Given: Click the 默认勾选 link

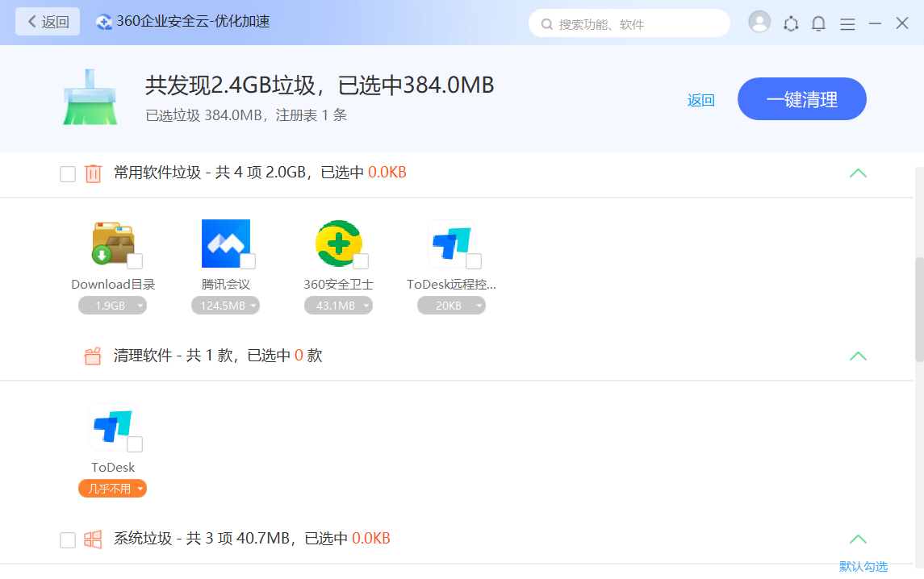Looking at the screenshot, I should pyautogui.click(x=863, y=567).
